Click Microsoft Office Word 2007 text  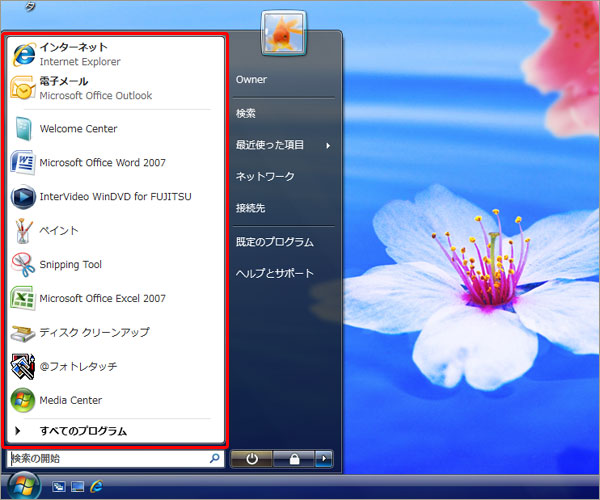103,163
